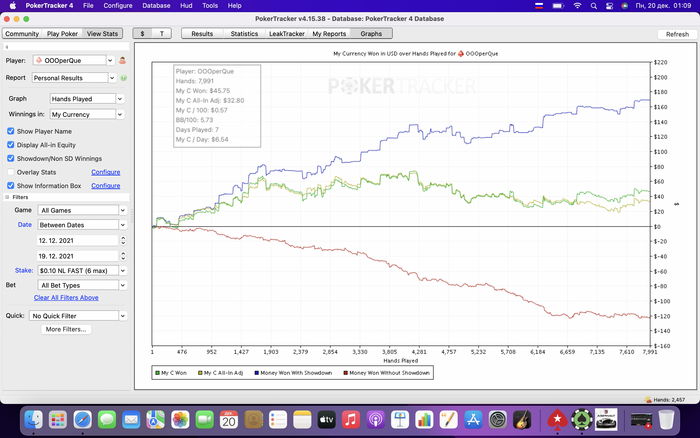Open Pages in the dock
Image resolution: width=700 pixels, height=438 pixels.
coord(449,420)
